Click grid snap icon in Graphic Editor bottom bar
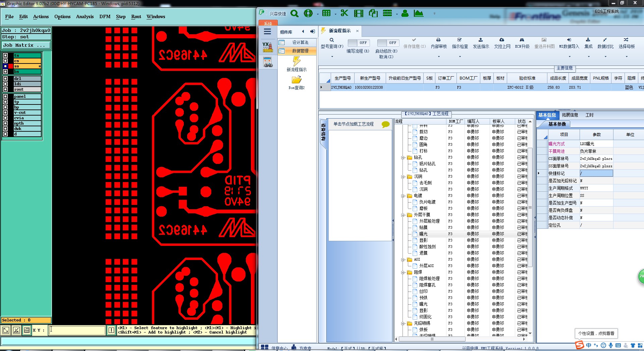The width and height of the screenshot is (644, 351). 27,330
